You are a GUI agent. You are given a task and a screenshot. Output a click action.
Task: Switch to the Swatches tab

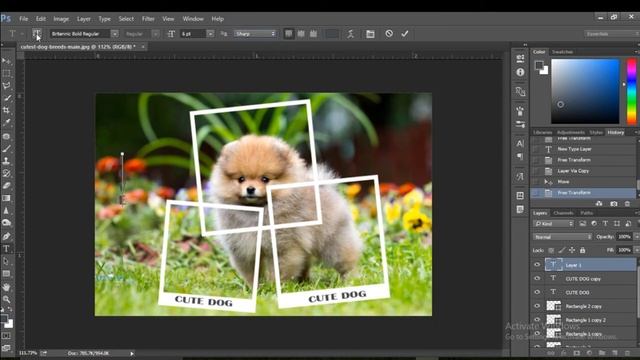click(x=562, y=52)
